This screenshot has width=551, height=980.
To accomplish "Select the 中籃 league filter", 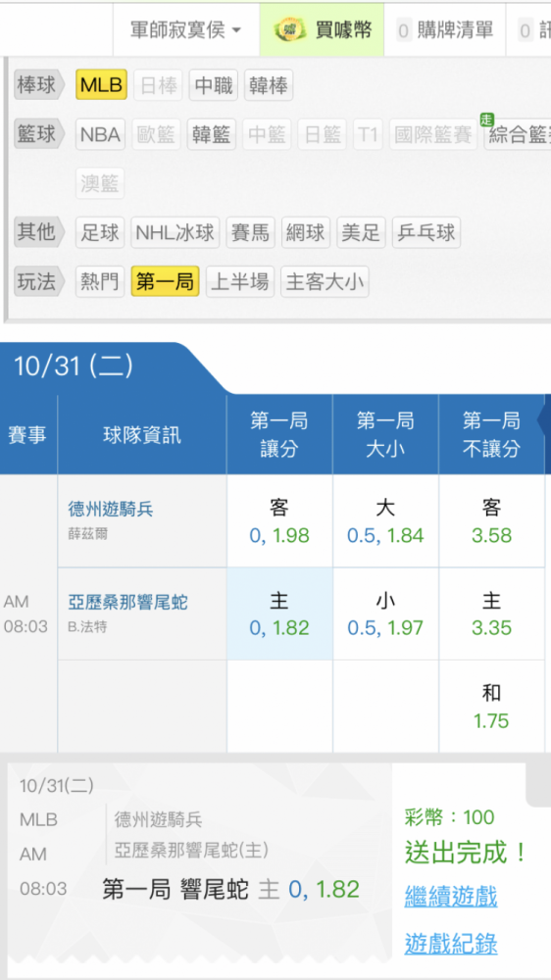I will point(267,134).
